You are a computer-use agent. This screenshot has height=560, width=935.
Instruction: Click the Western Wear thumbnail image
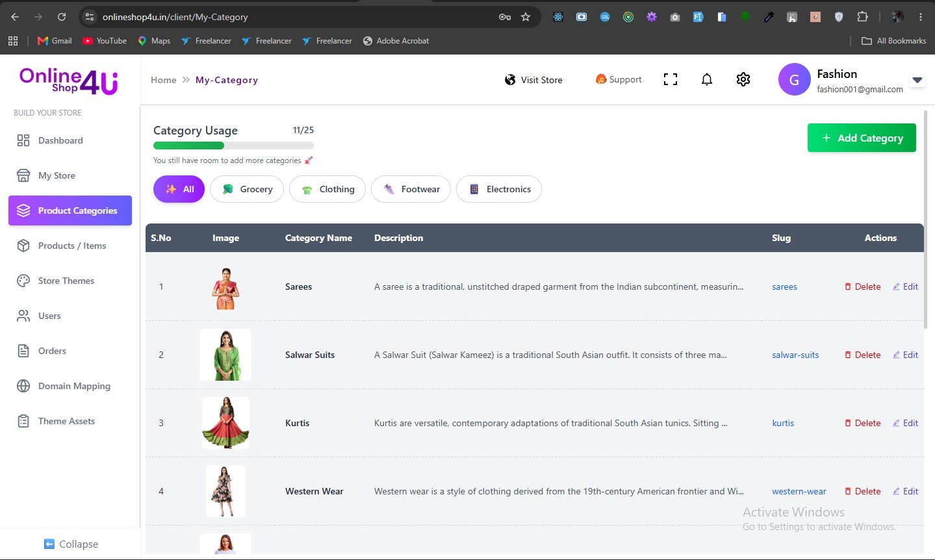(x=225, y=491)
